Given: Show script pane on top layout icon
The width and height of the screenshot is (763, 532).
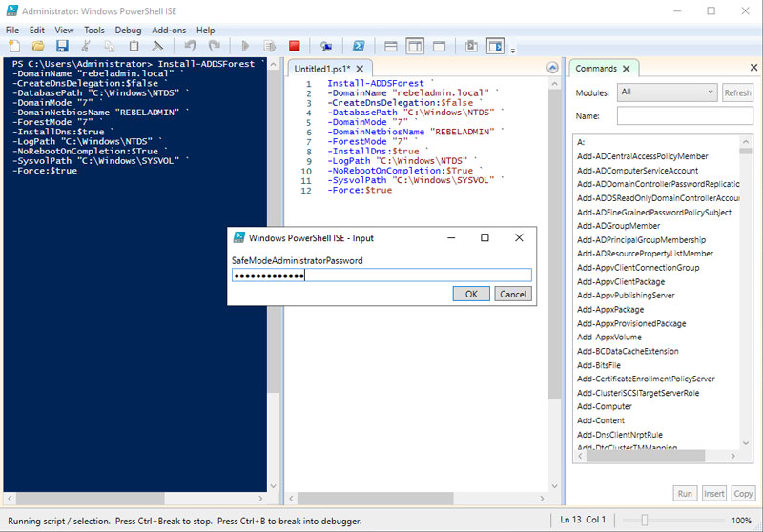Looking at the screenshot, I should tap(391, 46).
